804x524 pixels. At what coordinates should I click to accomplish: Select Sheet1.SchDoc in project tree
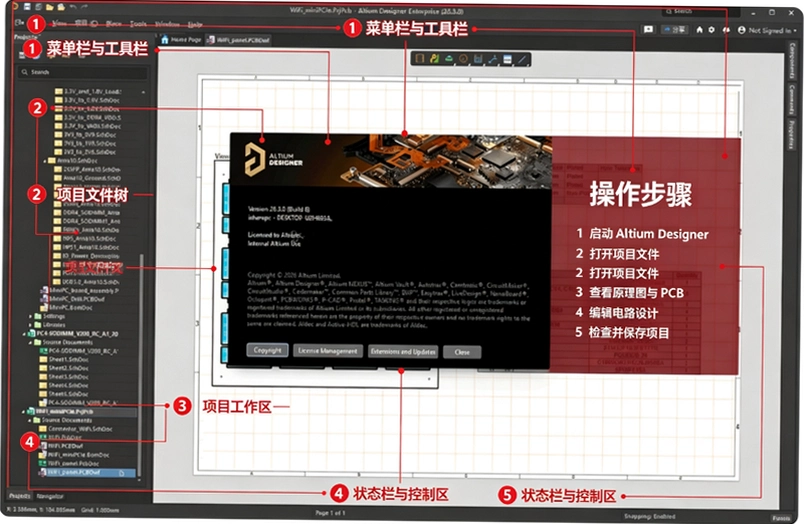[64, 359]
